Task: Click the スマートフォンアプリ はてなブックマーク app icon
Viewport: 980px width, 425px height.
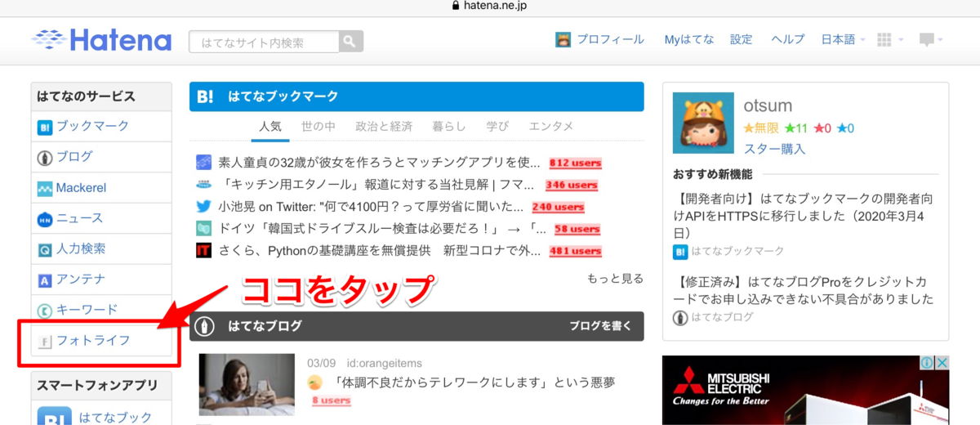Action: (x=53, y=415)
